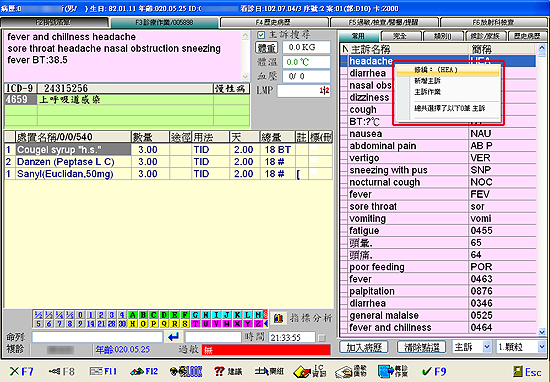Switch to F3 診療作業 tab
The image size is (550, 382).
tap(164, 22)
